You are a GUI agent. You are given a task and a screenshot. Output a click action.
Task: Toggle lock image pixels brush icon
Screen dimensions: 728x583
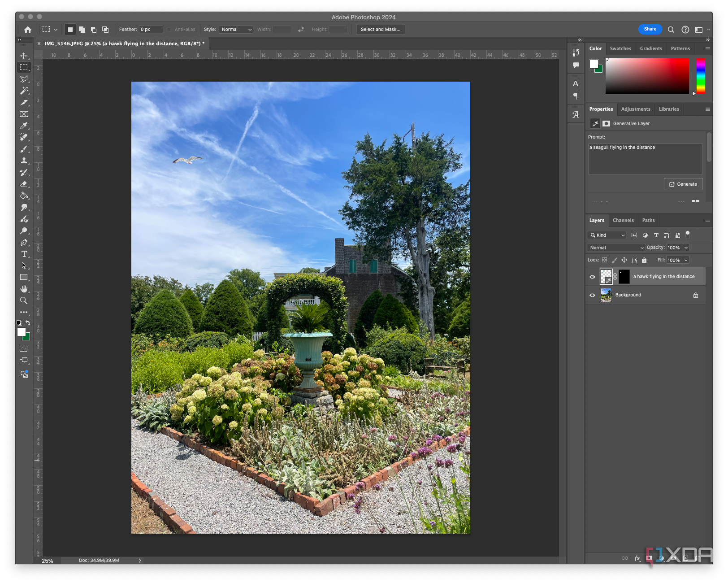pyautogui.click(x=615, y=260)
